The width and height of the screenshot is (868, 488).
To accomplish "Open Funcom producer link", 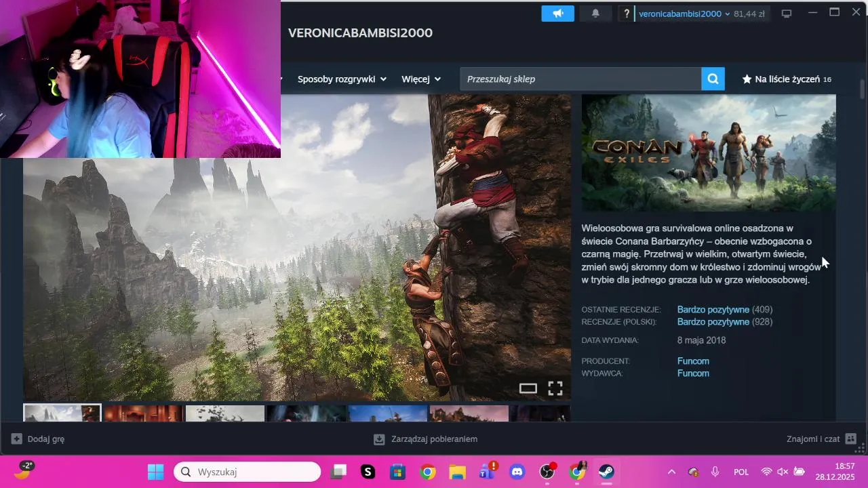I will tap(693, 361).
